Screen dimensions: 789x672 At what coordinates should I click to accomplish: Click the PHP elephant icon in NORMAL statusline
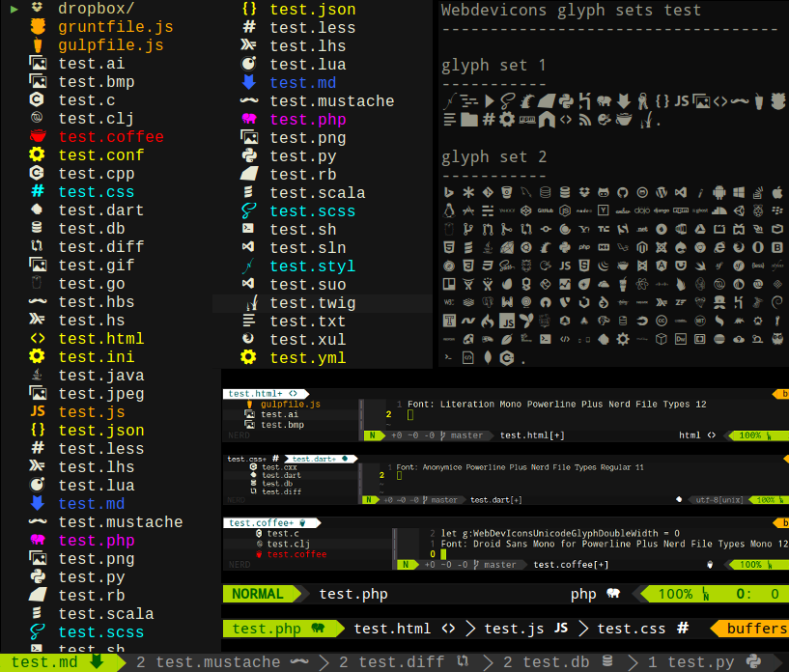point(613,594)
